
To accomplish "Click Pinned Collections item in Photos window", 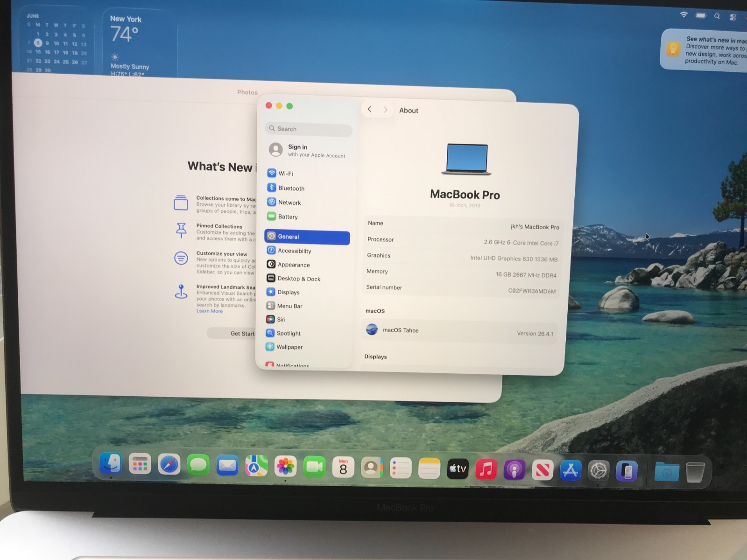I will click(215, 232).
